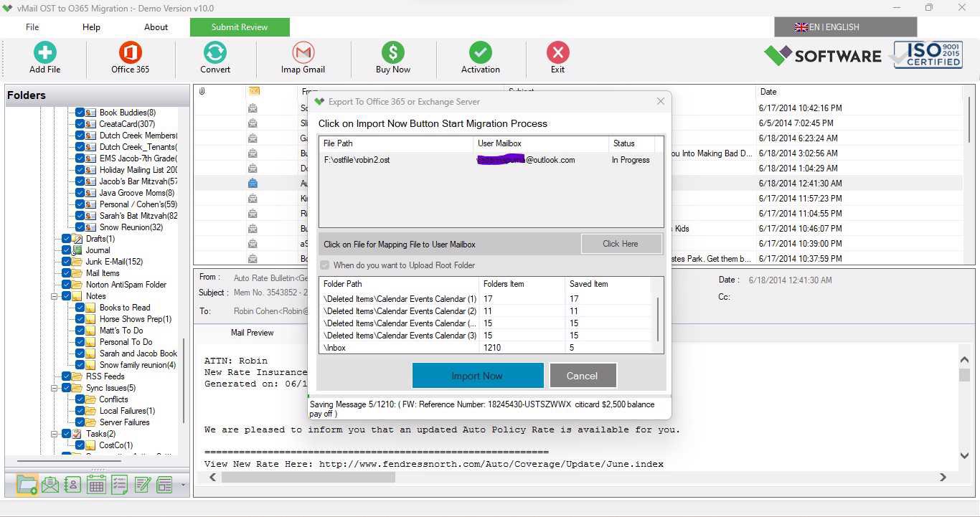Open the Help menu
980x517 pixels.
click(x=91, y=27)
